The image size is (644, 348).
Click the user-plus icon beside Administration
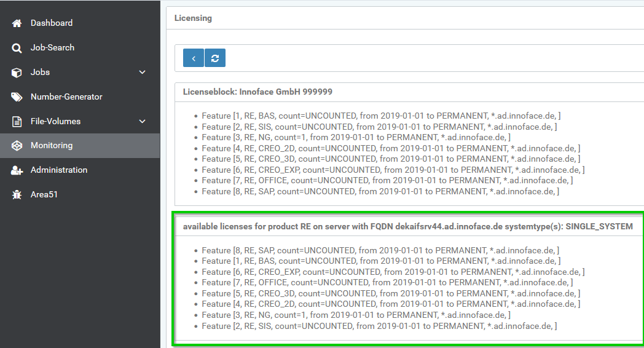[x=17, y=170]
